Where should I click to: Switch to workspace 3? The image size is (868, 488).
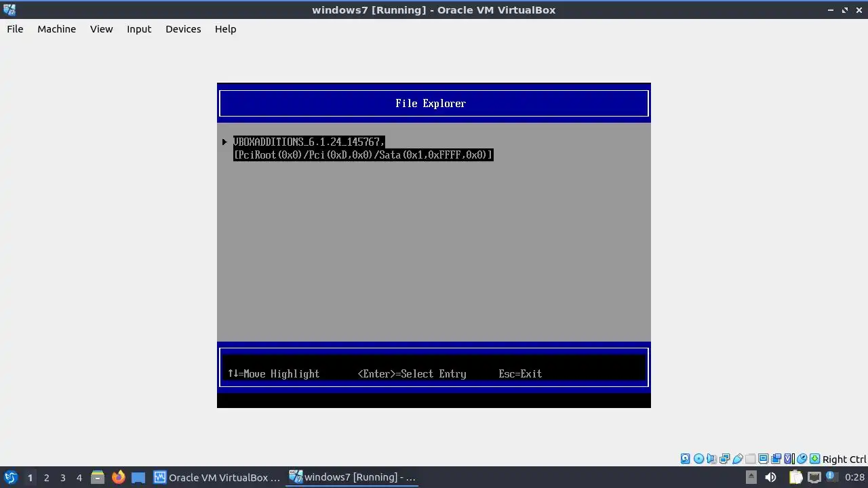coord(62,478)
